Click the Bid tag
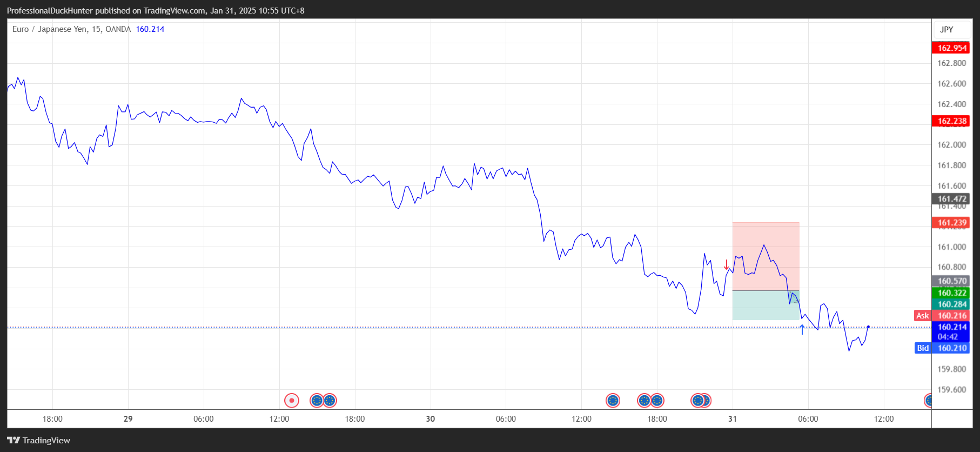Screen dimensions: 980x452 923,348
